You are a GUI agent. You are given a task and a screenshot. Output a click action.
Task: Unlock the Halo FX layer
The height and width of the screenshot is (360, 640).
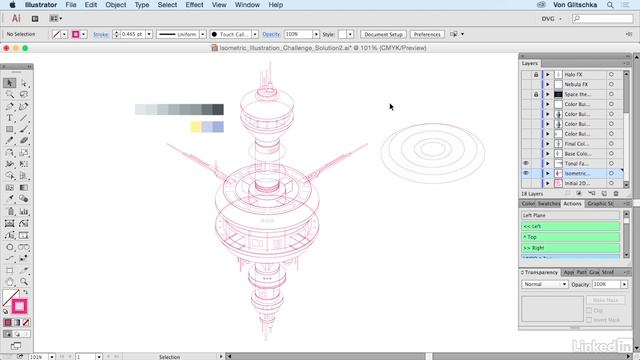point(536,75)
